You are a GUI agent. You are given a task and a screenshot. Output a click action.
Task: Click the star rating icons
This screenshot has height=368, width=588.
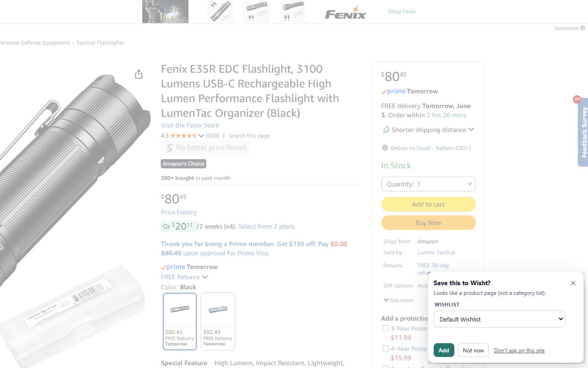click(x=184, y=136)
